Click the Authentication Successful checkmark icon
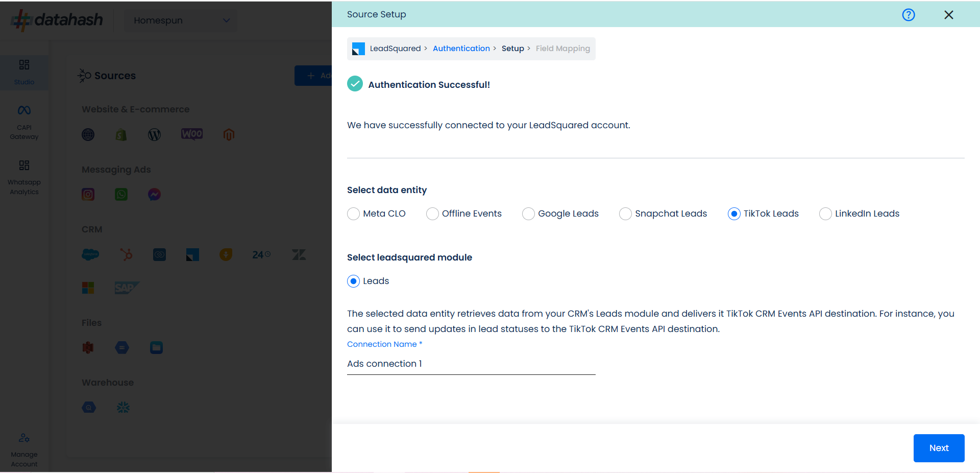This screenshot has height=473, width=980. [355, 84]
